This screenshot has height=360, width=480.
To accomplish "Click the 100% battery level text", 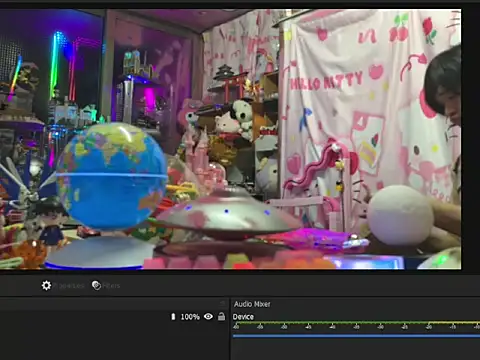I will pyautogui.click(x=190, y=317).
